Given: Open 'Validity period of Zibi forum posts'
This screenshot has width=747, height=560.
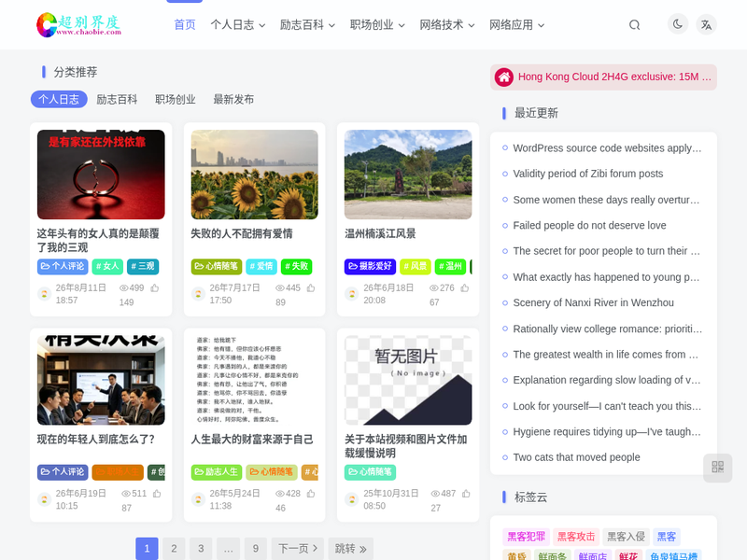Looking at the screenshot, I should pyautogui.click(x=588, y=174).
